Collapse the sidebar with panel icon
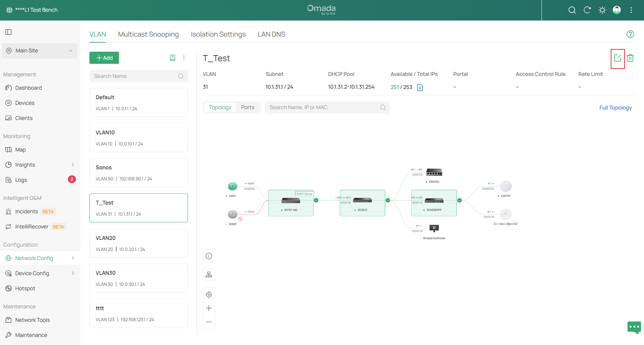Image resolution: width=644 pixels, height=345 pixels. [9, 32]
